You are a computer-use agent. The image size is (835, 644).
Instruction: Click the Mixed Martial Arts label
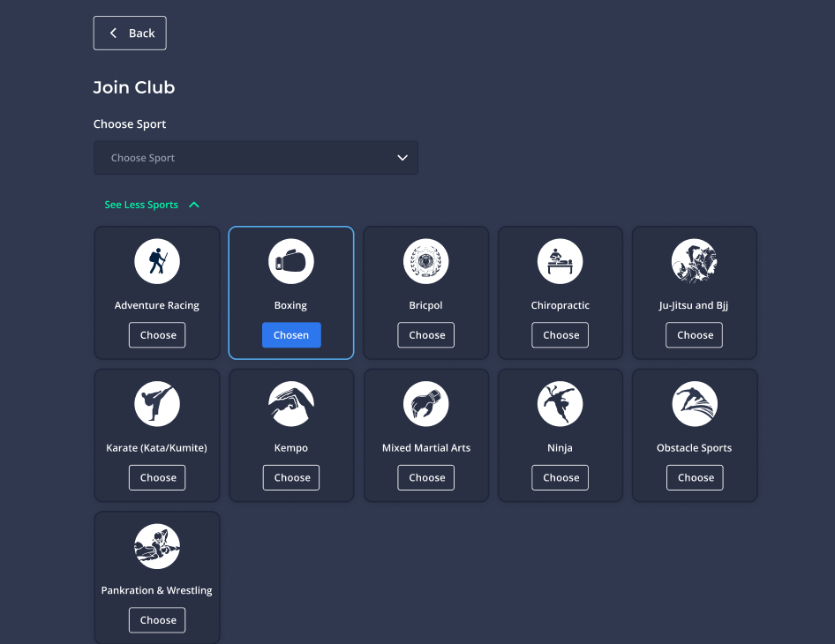(x=426, y=448)
